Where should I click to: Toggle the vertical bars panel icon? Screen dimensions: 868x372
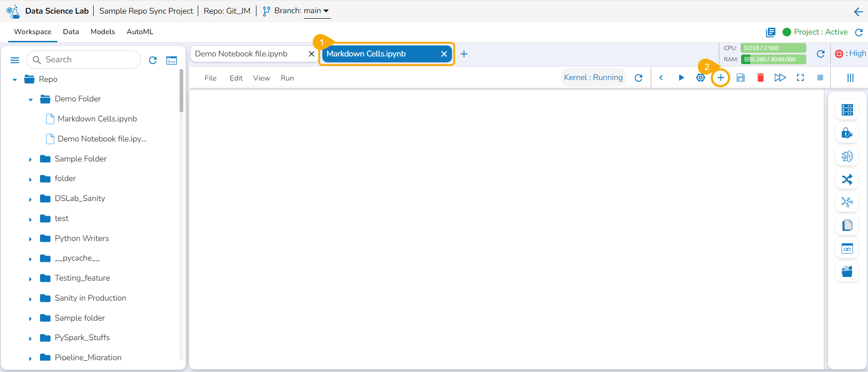pyautogui.click(x=850, y=78)
